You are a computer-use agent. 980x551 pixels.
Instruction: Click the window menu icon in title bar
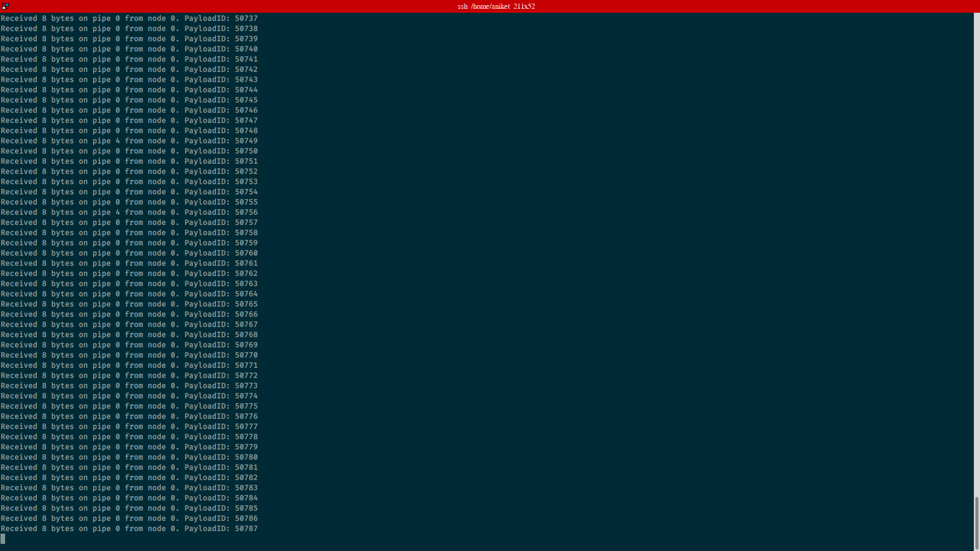[4, 6]
